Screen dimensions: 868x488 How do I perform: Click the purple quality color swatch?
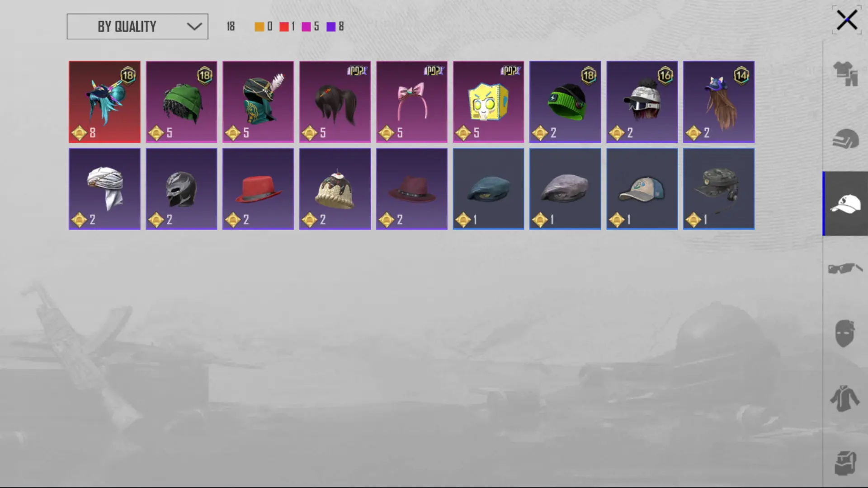331,27
